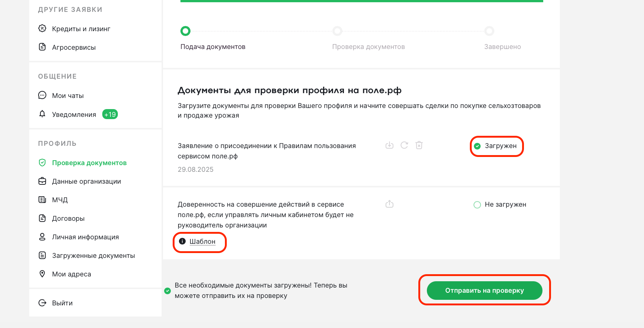The height and width of the screenshot is (328, 644).
Task: Click the Проверка документов step circle
Action: (337, 31)
